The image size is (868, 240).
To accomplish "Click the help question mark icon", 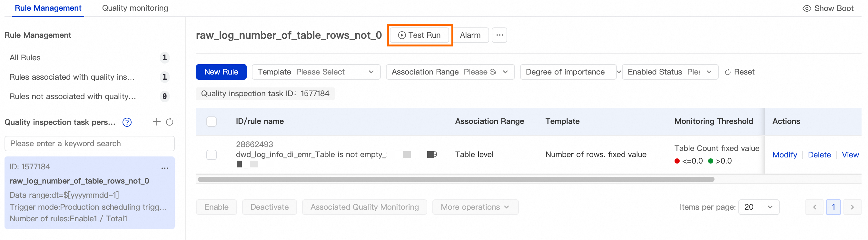I will (x=127, y=122).
